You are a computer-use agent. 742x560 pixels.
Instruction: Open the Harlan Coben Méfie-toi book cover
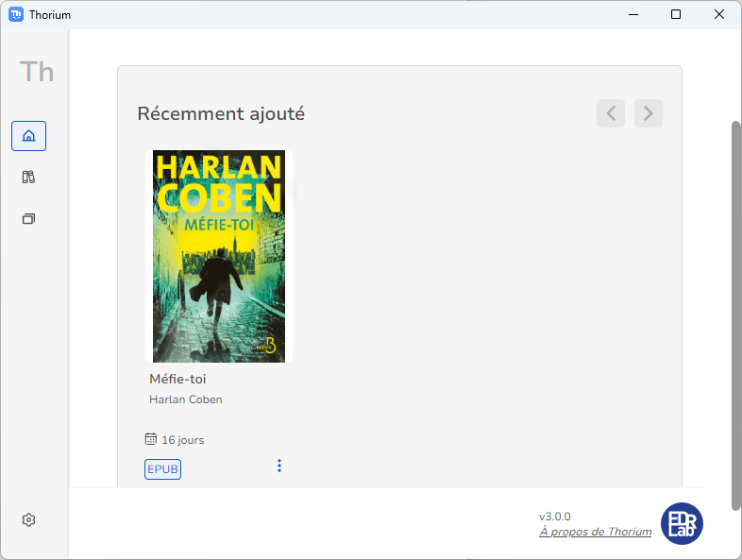coord(218,256)
